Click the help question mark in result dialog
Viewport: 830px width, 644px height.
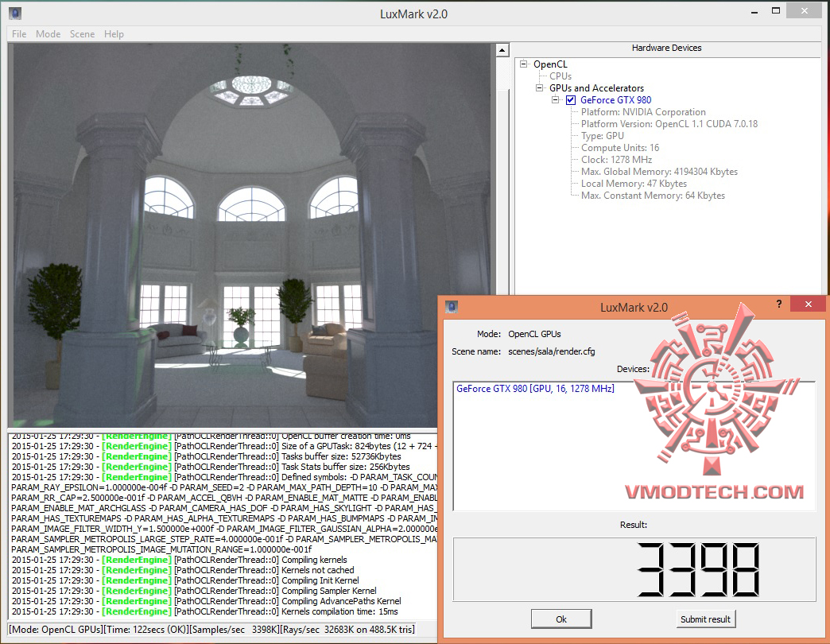pyautogui.click(x=778, y=304)
